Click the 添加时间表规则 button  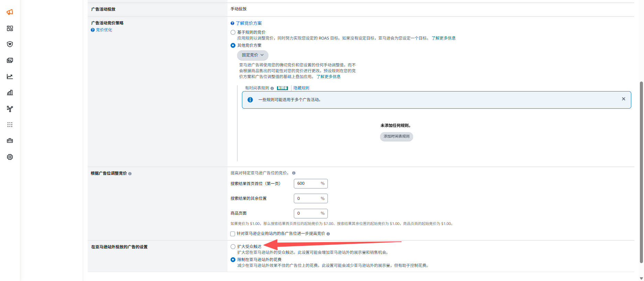pos(396,137)
